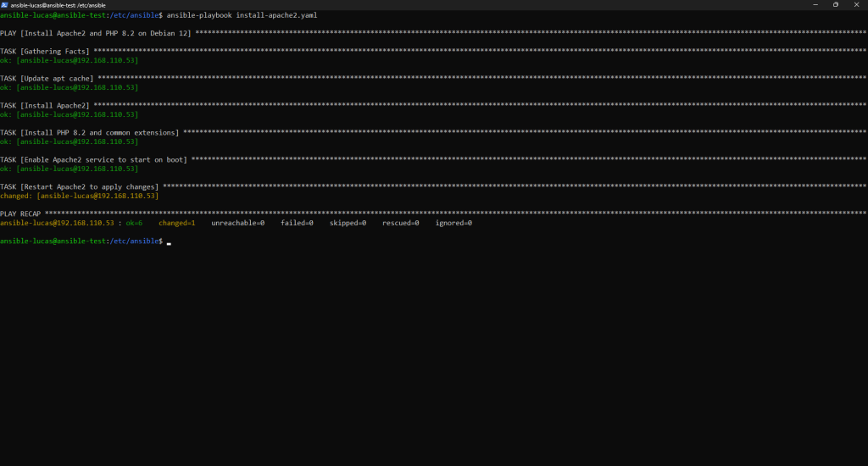The width and height of the screenshot is (868, 466).
Task: Maximize the terminal window
Action: coord(835,4)
